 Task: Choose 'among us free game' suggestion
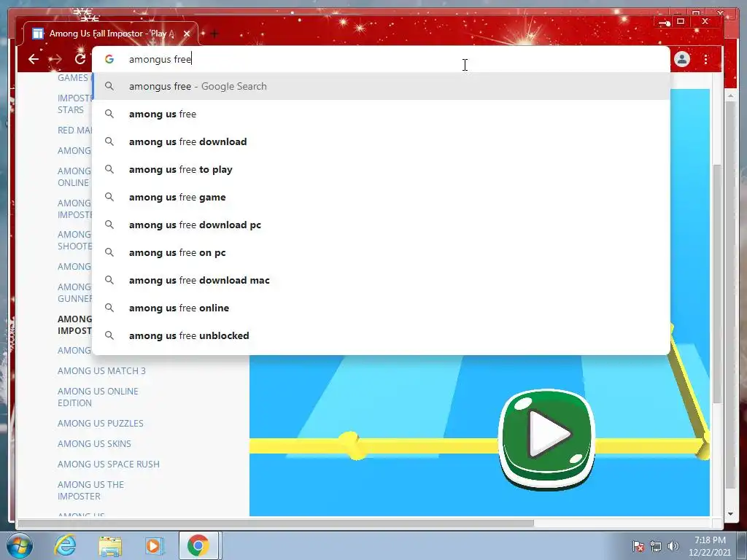pyautogui.click(x=381, y=197)
